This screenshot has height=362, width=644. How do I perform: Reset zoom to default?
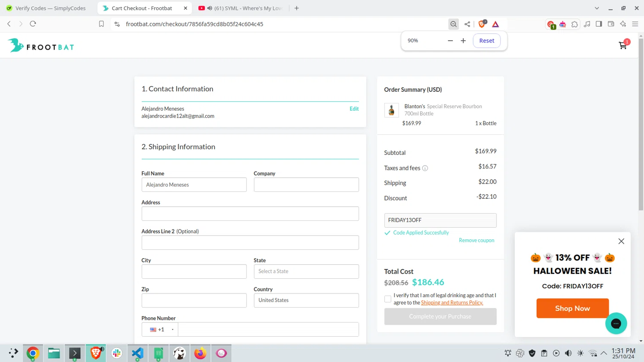click(487, 41)
